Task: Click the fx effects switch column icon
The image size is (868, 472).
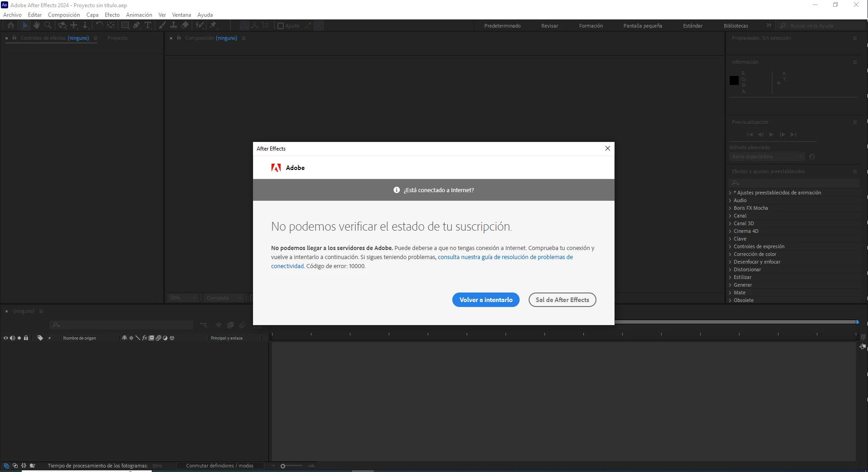Action: coord(145,338)
